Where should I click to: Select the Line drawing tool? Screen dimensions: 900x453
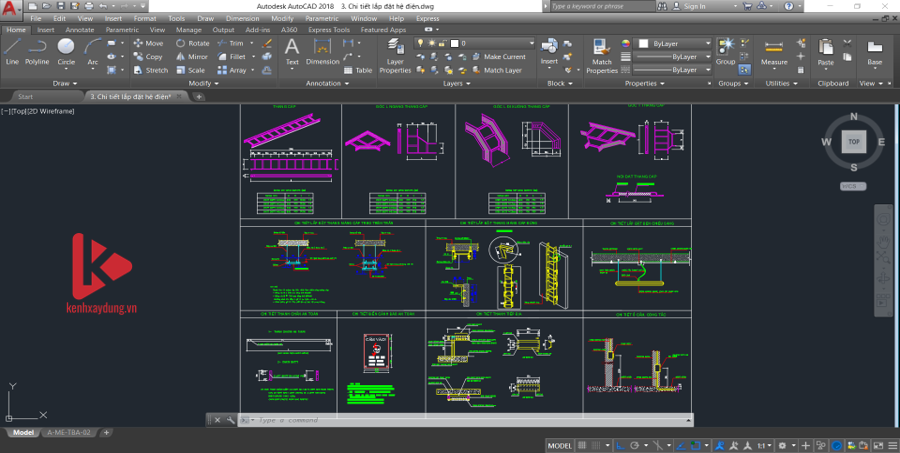tap(12, 51)
